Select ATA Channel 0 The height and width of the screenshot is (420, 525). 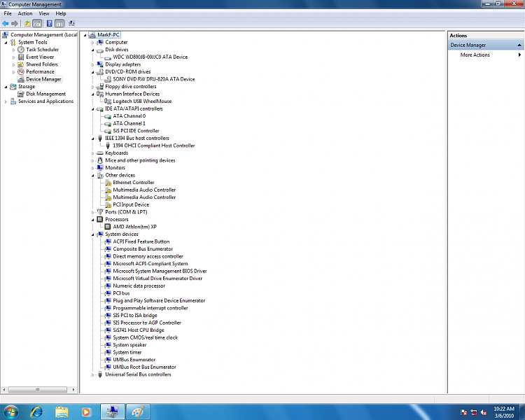coord(129,116)
